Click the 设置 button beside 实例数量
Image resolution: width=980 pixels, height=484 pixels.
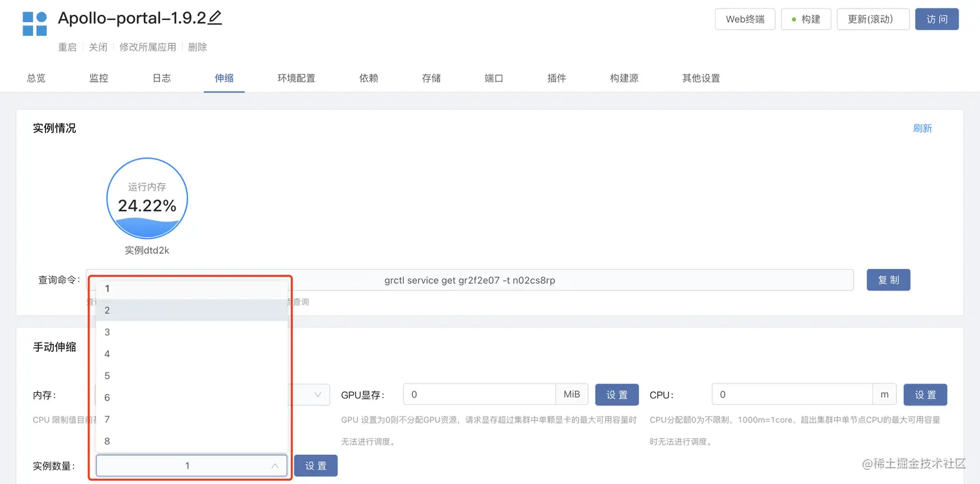(316, 466)
